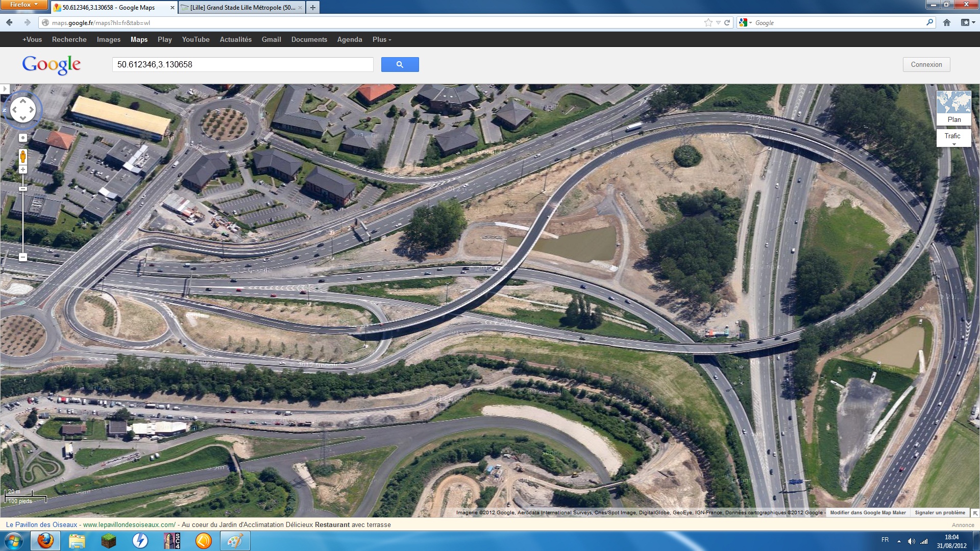
Task: Open the Signaler un problème link
Action: coord(940,513)
